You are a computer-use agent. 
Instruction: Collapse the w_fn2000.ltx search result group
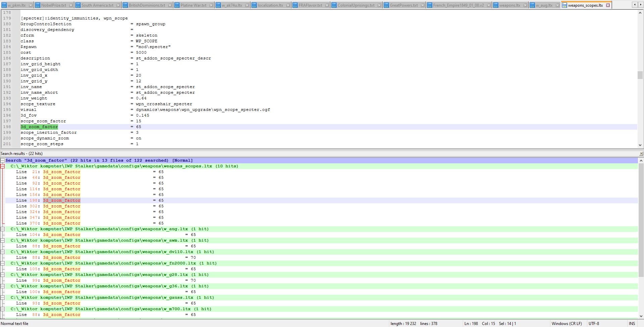coord(2,263)
